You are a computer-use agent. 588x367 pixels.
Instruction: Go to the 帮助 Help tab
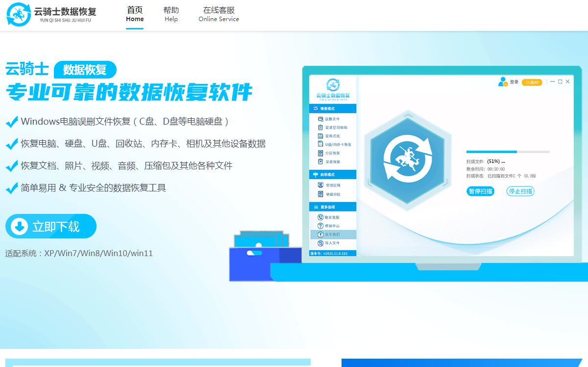[x=171, y=14]
